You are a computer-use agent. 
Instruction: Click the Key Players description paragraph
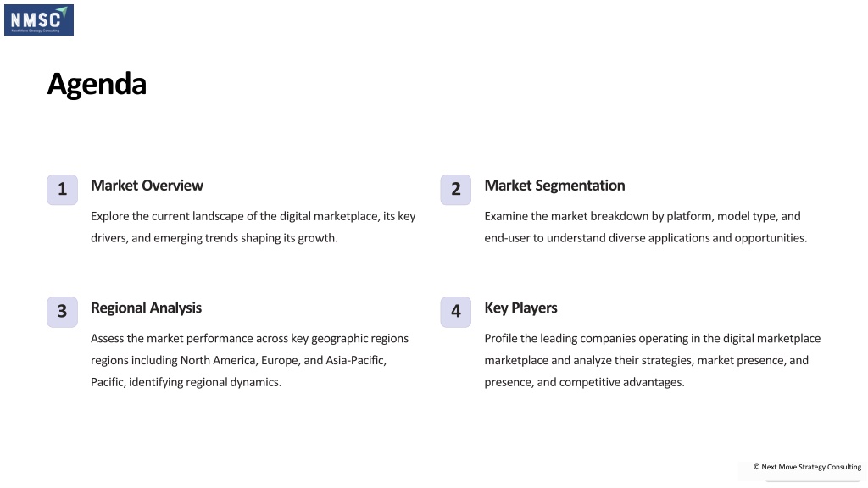click(x=653, y=360)
